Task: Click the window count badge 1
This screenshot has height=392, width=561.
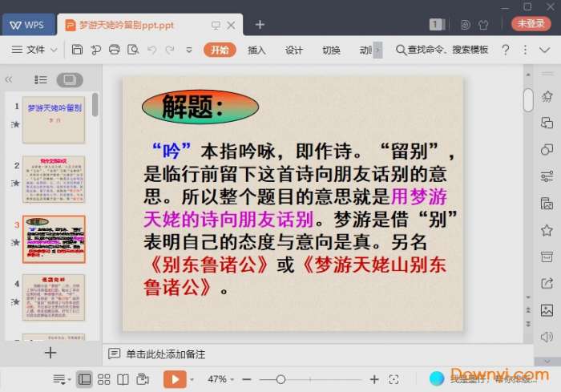Action: 437,24
